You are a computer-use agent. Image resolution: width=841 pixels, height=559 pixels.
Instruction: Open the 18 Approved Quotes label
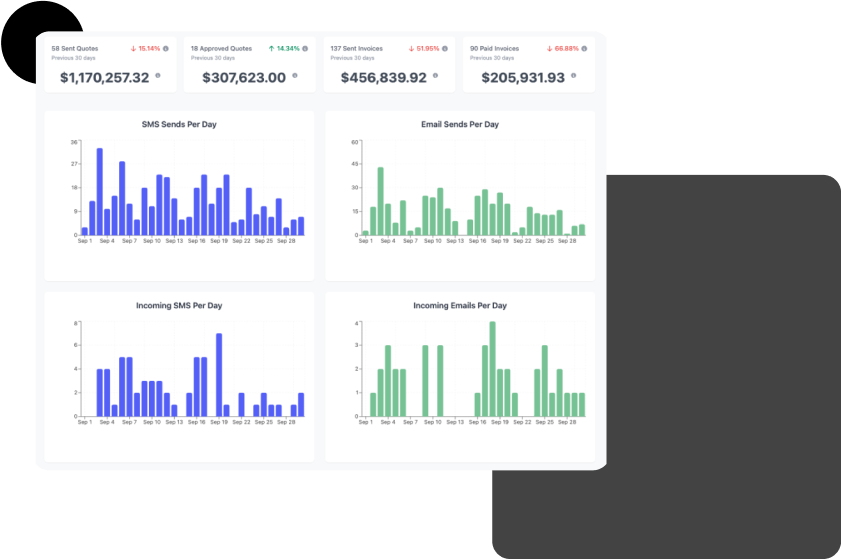(x=219, y=48)
